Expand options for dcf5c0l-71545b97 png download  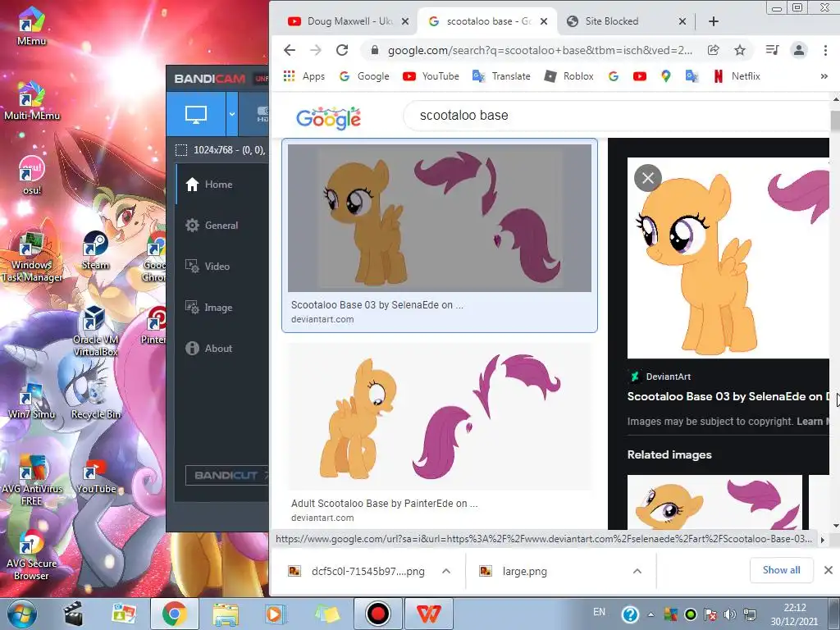(x=445, y=571)
